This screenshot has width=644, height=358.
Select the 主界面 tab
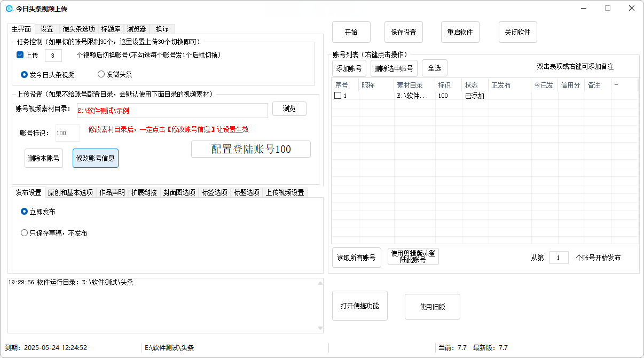tap(21, 29)
